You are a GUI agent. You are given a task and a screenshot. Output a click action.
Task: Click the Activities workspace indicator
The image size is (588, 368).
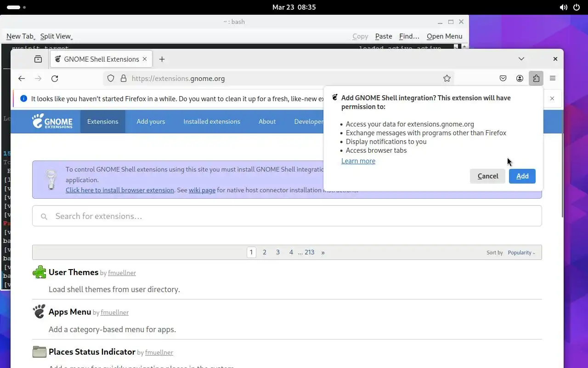[x=16, y=7]
